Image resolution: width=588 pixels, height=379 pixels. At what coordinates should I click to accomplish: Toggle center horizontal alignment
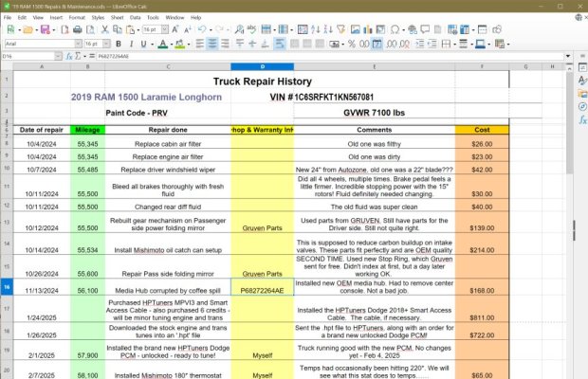[212, 44]
